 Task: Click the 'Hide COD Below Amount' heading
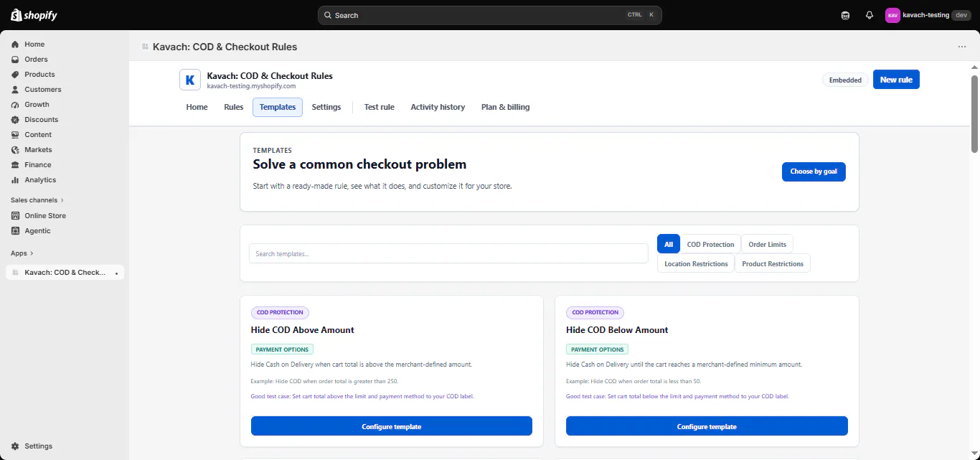[x=617, y=330]
